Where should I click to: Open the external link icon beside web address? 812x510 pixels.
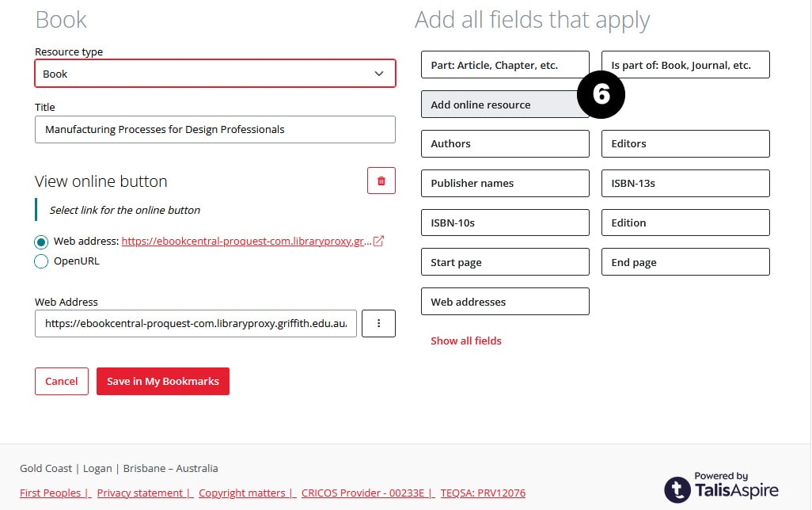(378, 241)
